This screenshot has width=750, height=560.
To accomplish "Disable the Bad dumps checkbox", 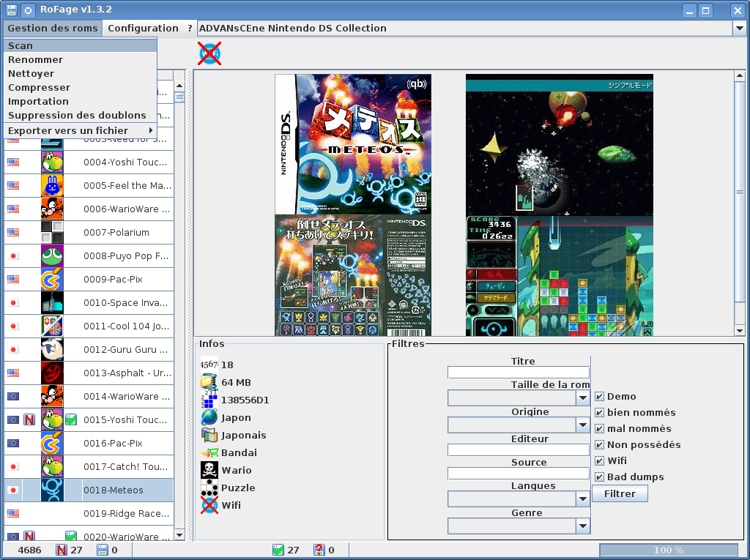I will pos(599,477).
